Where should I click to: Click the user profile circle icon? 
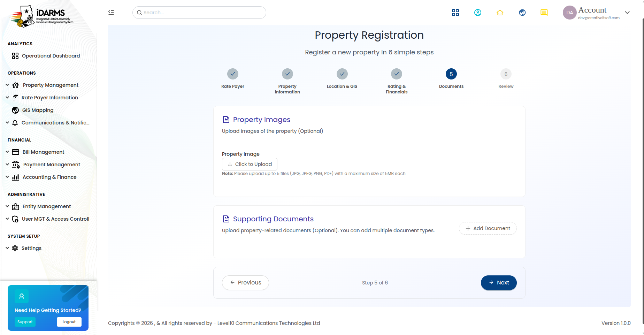pos(478,13)
